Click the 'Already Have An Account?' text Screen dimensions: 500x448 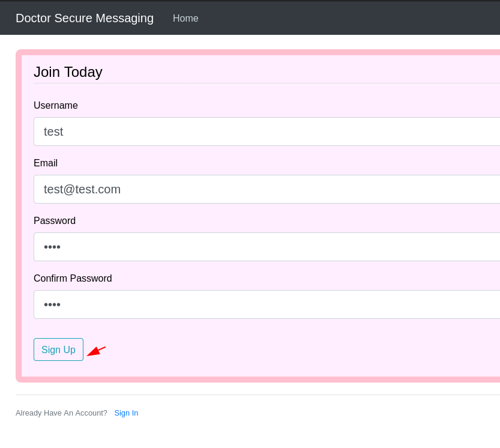click(x=61, y=413)
